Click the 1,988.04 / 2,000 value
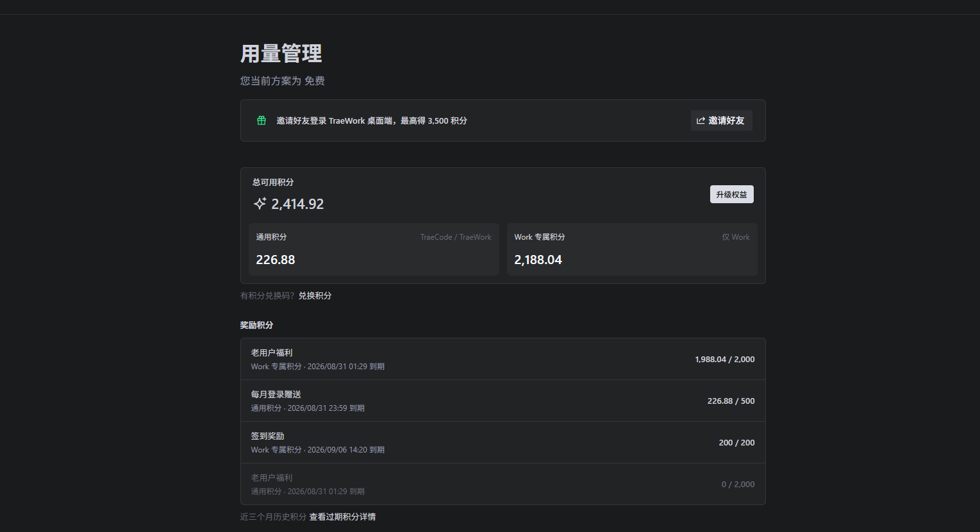This screenshot has width=980, height=532. tap(725, 360)
